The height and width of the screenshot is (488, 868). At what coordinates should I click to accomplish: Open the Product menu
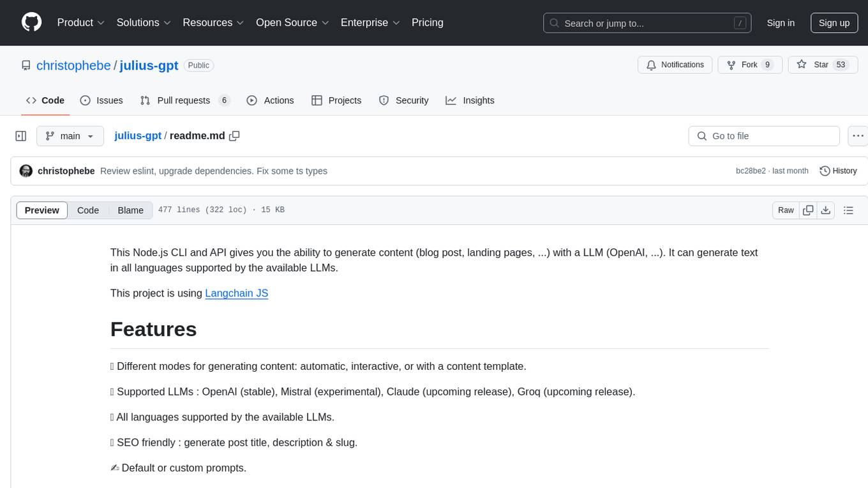click(80, 22)
